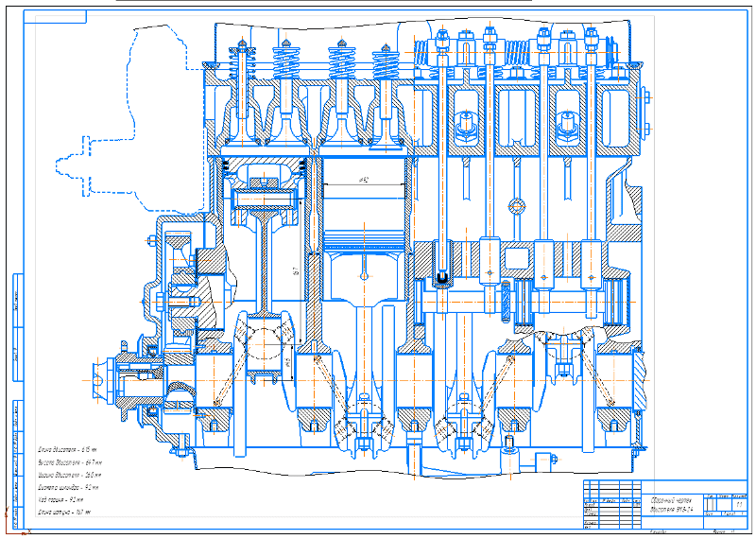The width and height of the screenshot is (756, 539).
Task: Select the 'Длина двигателя' specification line
Action: (x=68, y=450)
